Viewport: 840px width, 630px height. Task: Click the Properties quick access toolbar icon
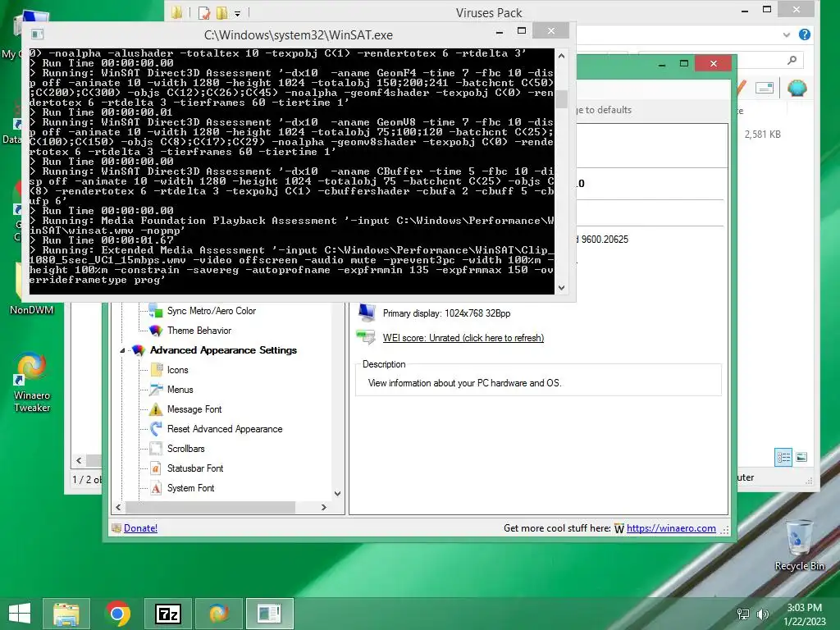pos(204,13)
